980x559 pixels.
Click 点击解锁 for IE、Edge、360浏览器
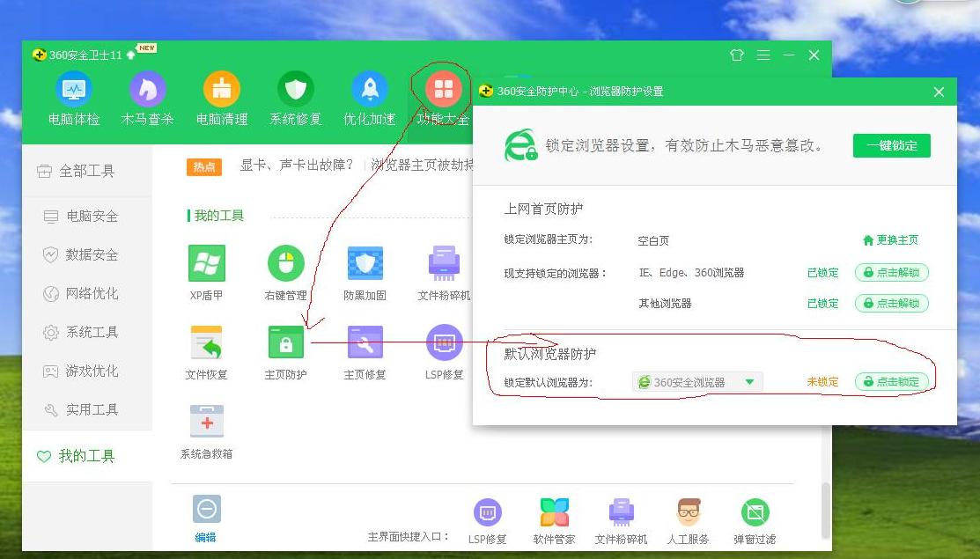coord(892,272)
